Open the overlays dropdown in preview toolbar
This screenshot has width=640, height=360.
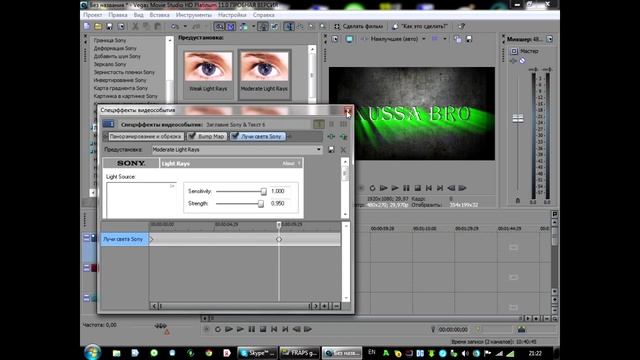(x=445, y=39)
